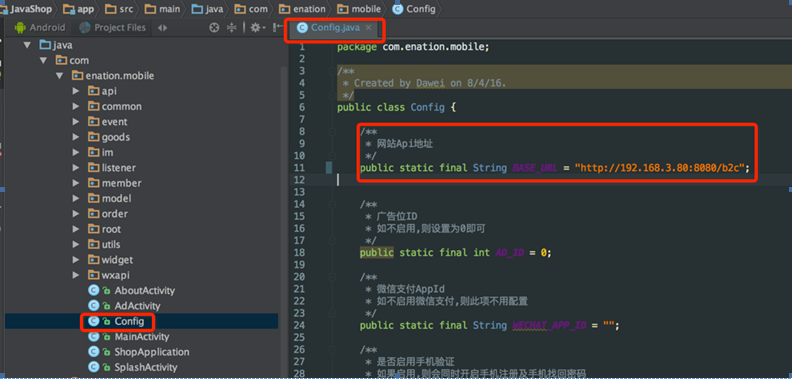Click the AdActivity class icon

[x=93, y=306]
